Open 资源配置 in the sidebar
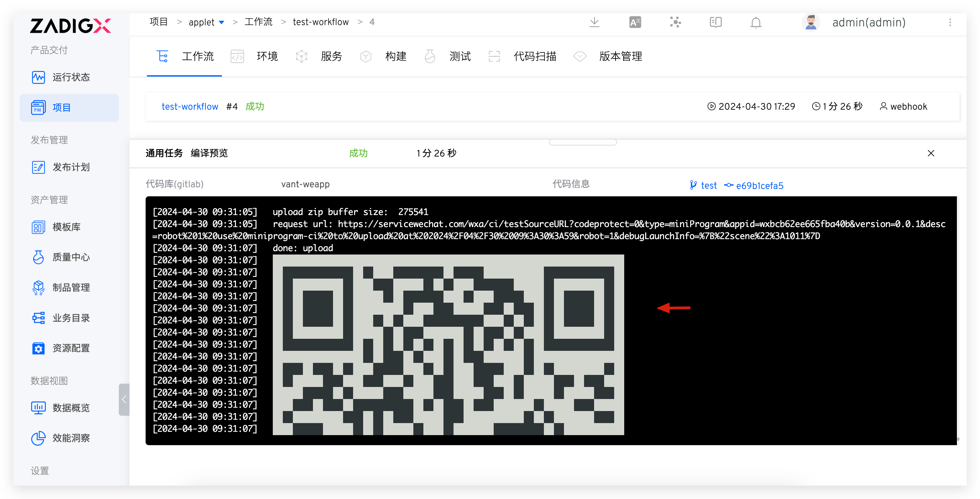Screen dimensions: 980x499 pyautogui.click(x=69, y=348)
